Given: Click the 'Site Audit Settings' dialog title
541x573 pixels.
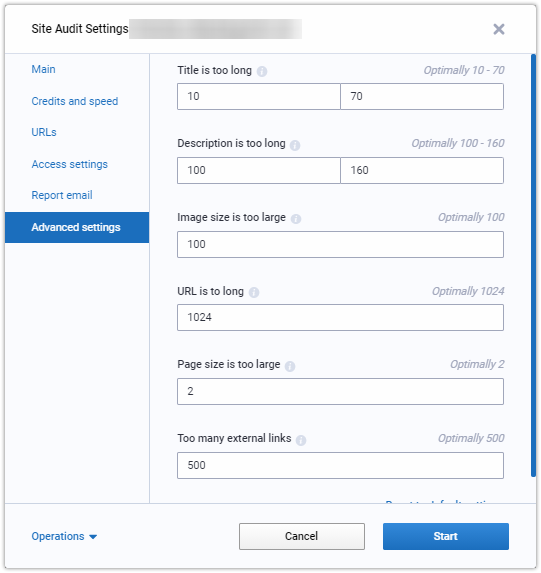Looking at the screenshot, I should [80, 29].
